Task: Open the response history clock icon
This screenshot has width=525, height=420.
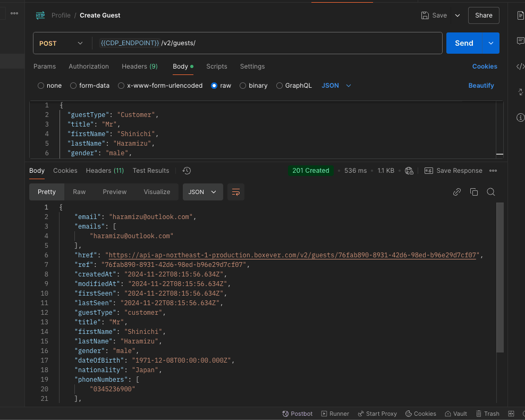Action: pyautogui.click(x=187, y=171)
